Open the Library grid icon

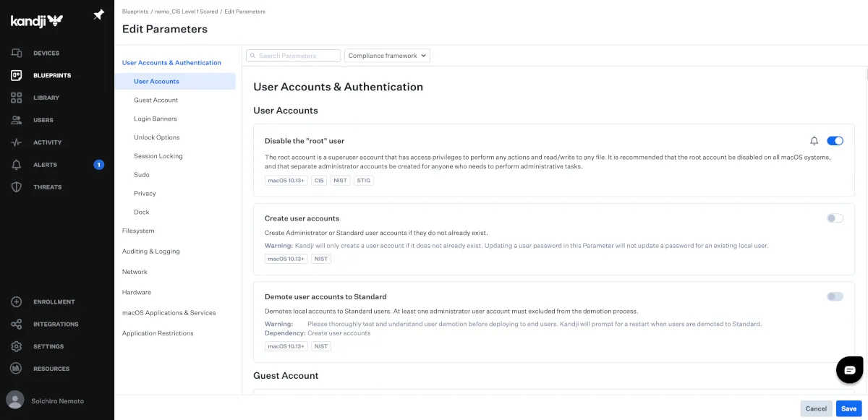click(x=16, y=98)
